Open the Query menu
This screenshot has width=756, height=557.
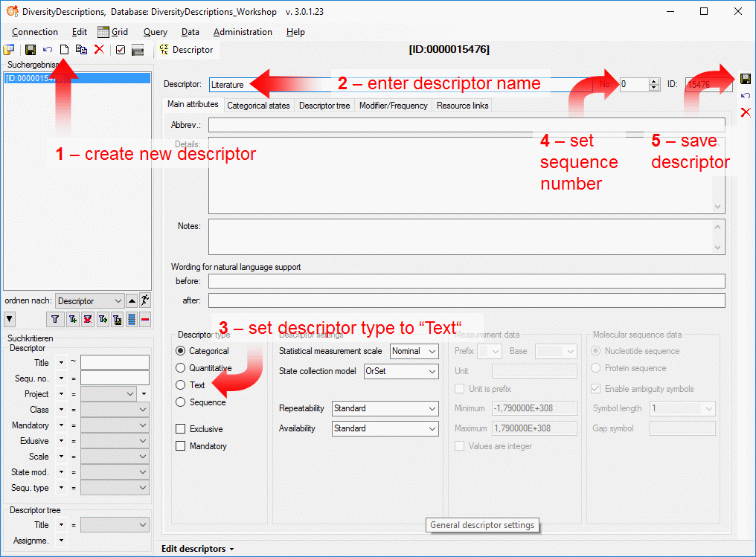pyautogui.click(x=156, y=32)
